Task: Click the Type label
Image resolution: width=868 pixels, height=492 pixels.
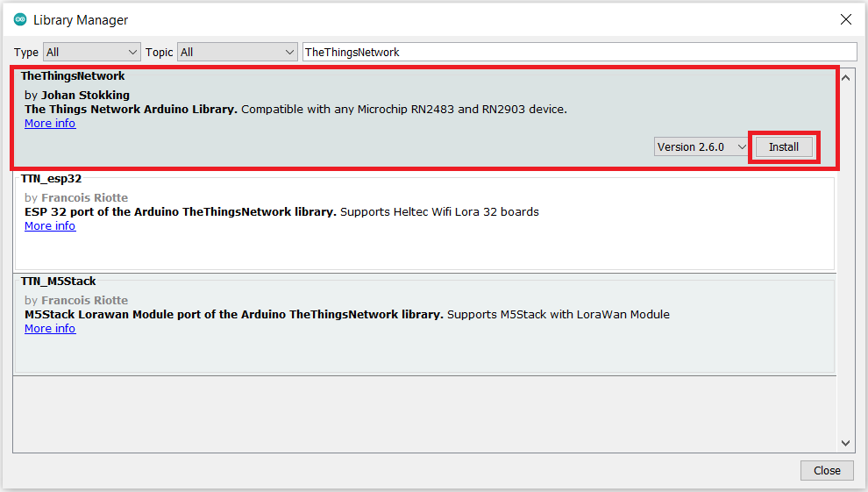Action: pyautogui.click(x=26, y=53)
